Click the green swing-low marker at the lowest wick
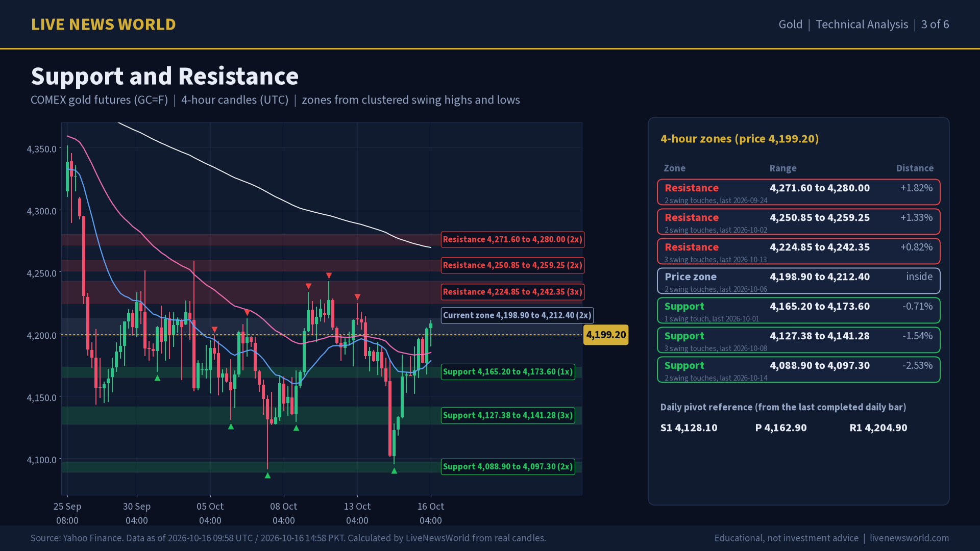 coord(267,475)
